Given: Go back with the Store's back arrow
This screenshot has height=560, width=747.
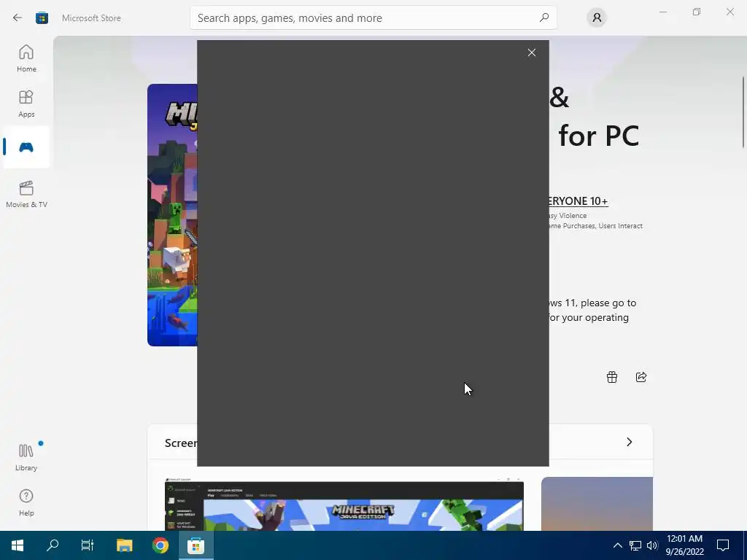Looking at the screenshot, I should pos(18,17).
